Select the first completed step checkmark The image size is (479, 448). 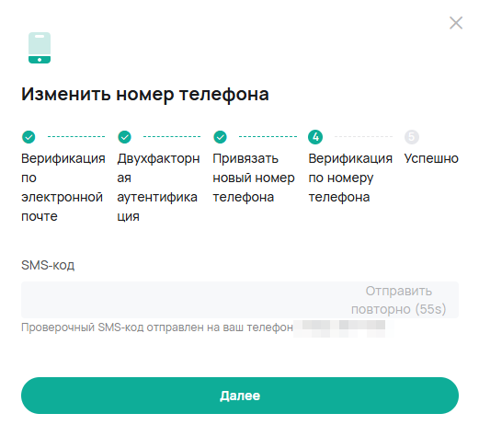[29, 137]
